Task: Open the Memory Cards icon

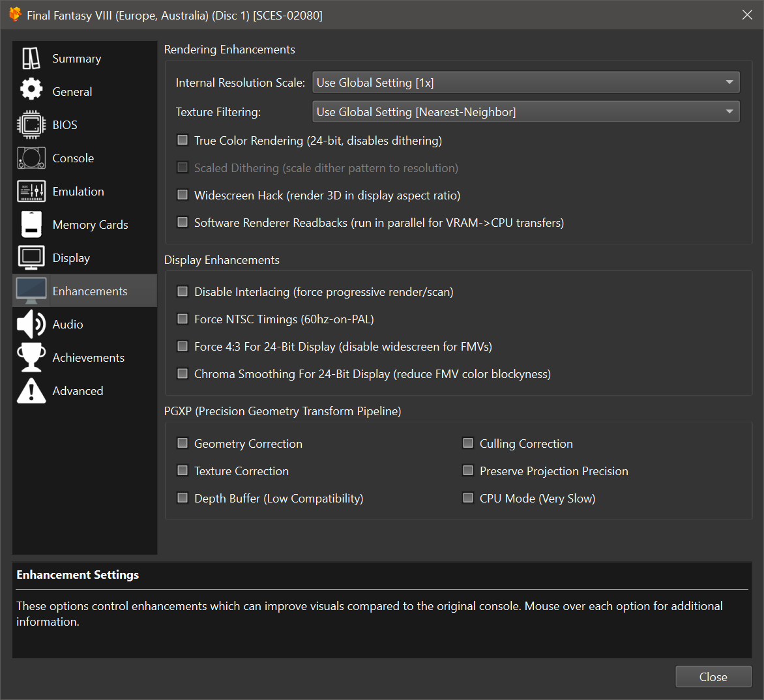Action: coord(31,225)
